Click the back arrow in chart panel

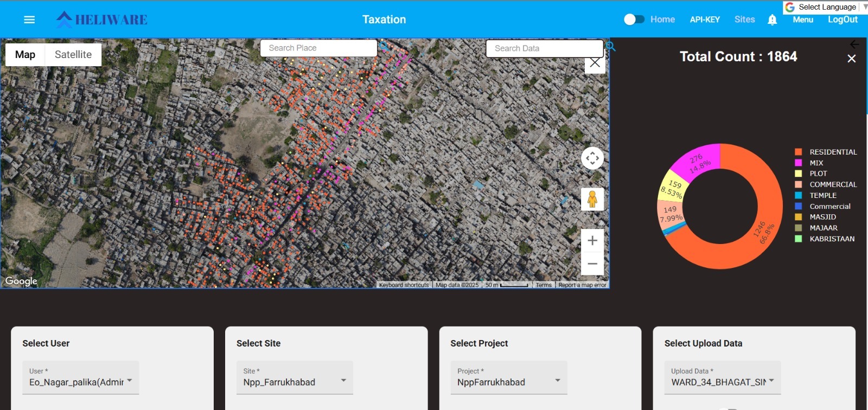pos(854,44)
